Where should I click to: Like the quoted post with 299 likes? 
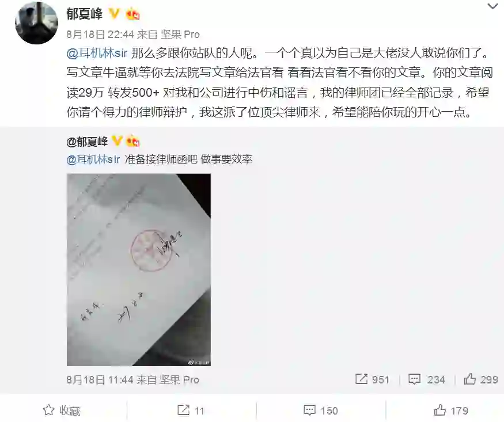tap(481, 379)
